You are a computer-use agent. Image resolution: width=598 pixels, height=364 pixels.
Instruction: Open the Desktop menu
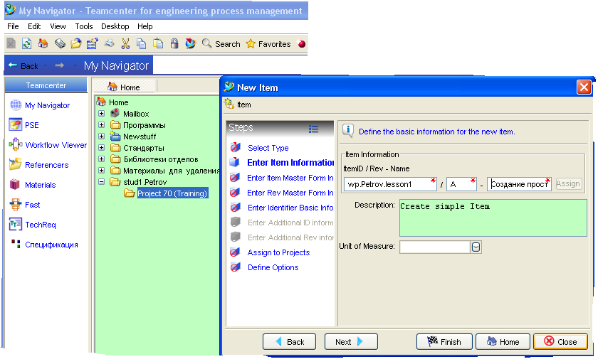pos(115,26)
